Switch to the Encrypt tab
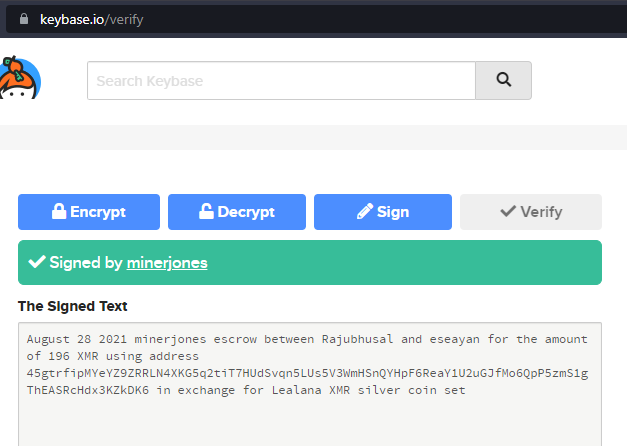 (89, 212)
